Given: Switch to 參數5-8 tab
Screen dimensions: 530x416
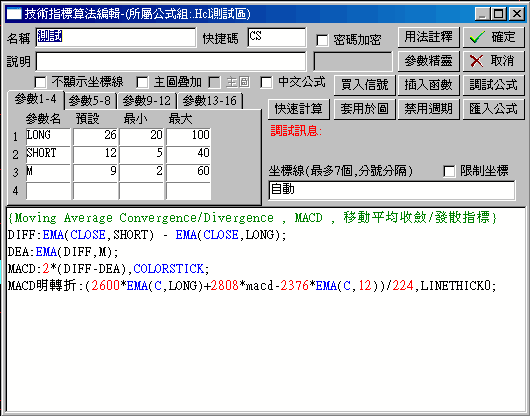Looking at the screenshot, I should click(x=90, y=101).
